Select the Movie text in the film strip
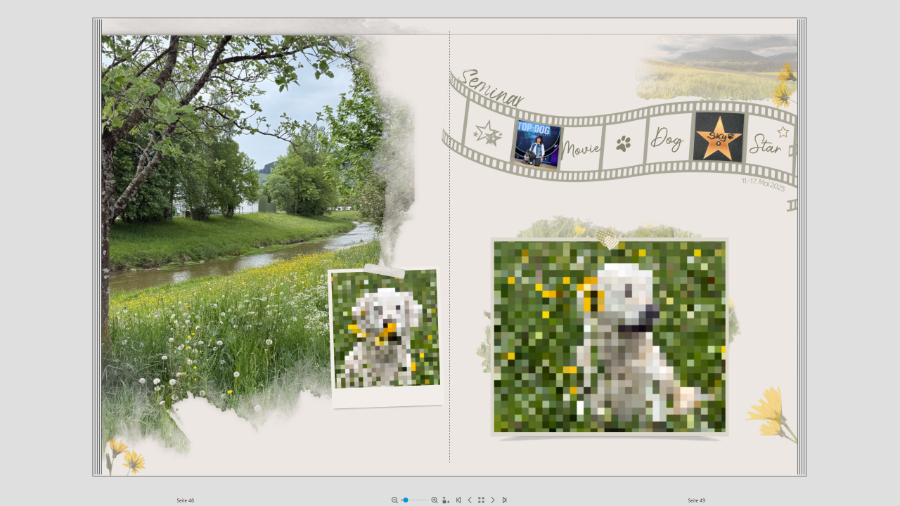900x506 pixels. [581, 148]
